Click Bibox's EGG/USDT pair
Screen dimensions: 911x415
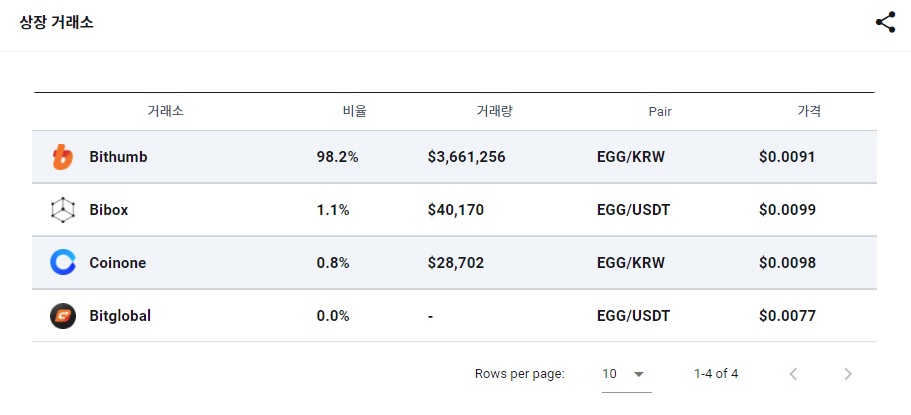coord(633,210)
